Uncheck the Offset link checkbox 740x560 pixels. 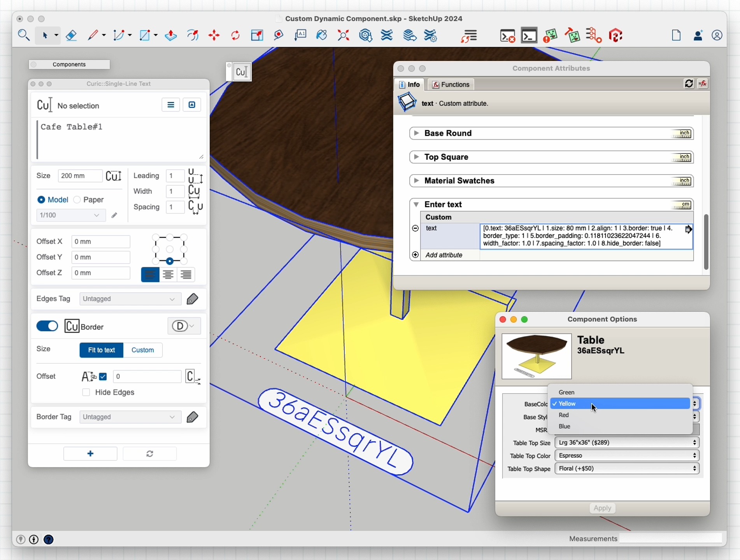[x=103, y=377]
